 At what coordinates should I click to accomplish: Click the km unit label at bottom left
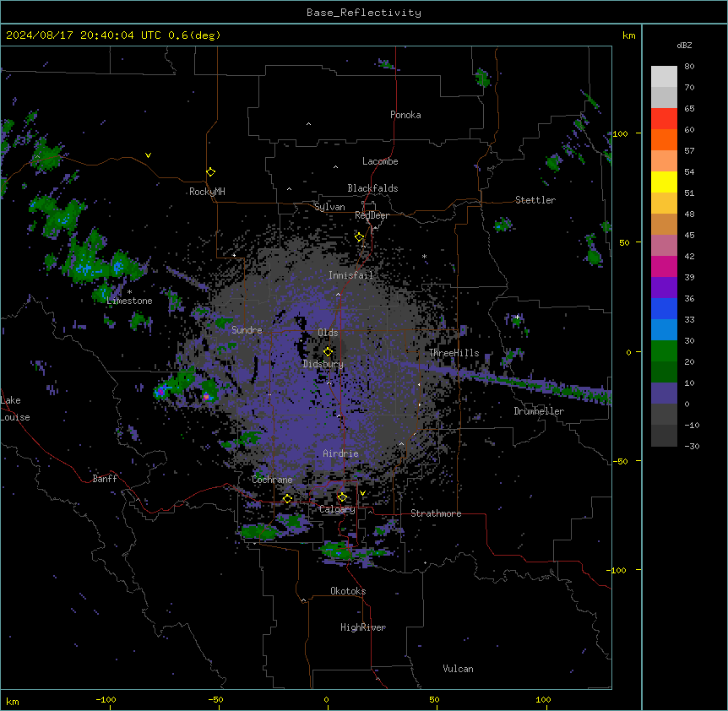(13, 702)
